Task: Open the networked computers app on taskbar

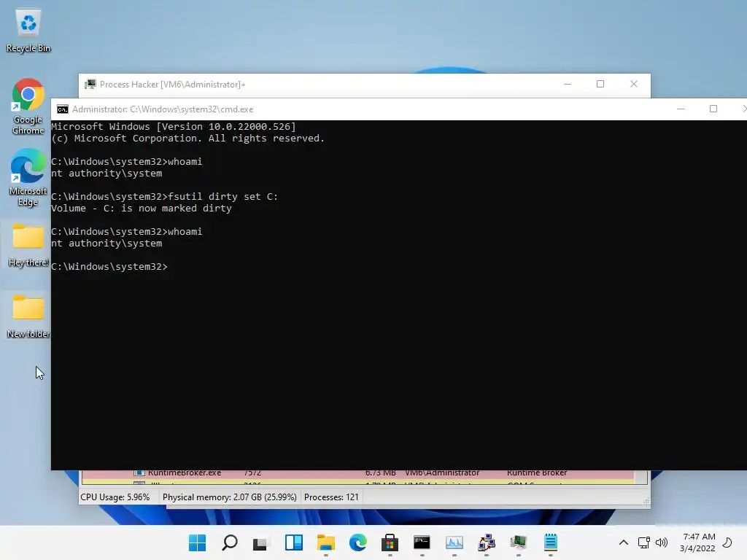Action: point(487,542)
